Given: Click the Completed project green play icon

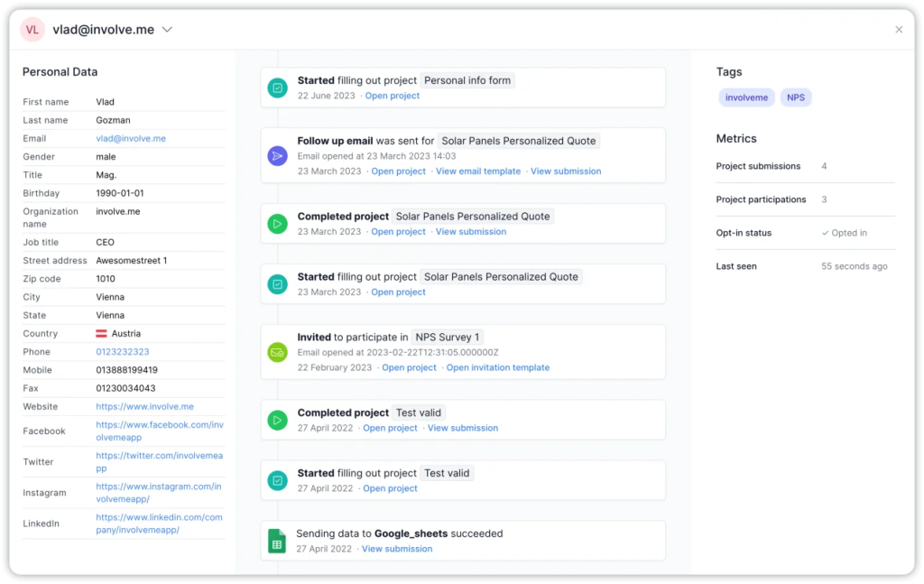Looking at the screenshot, I should [x=277, y=223].
